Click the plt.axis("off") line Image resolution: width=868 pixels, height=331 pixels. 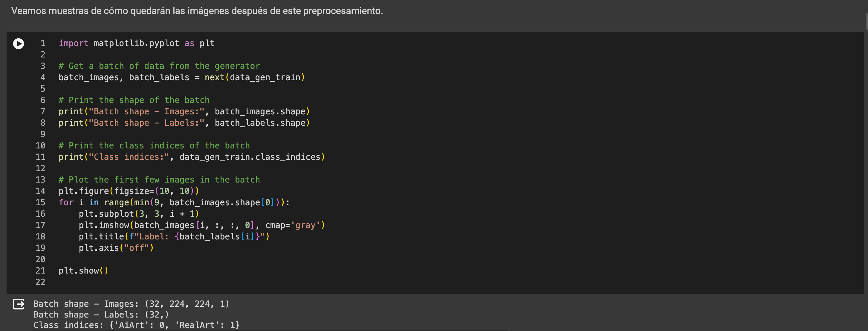(x=116, y=248)
